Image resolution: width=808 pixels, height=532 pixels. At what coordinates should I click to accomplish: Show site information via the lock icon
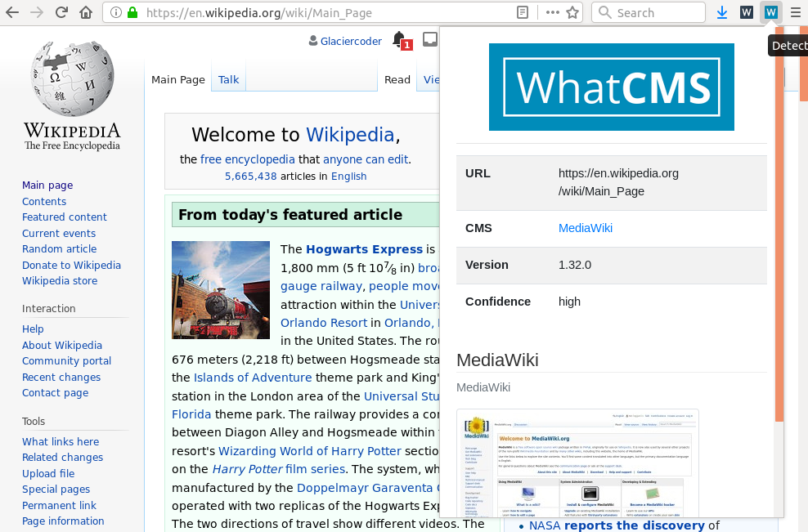click(x=132, y=12)
